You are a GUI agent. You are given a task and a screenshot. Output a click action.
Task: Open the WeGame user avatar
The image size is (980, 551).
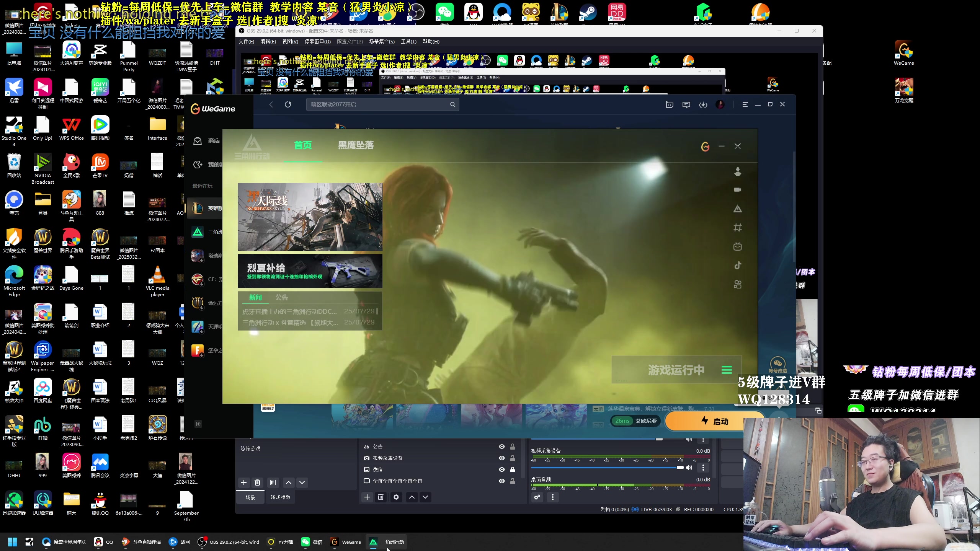pyautogui.click(x=720, y=104)
